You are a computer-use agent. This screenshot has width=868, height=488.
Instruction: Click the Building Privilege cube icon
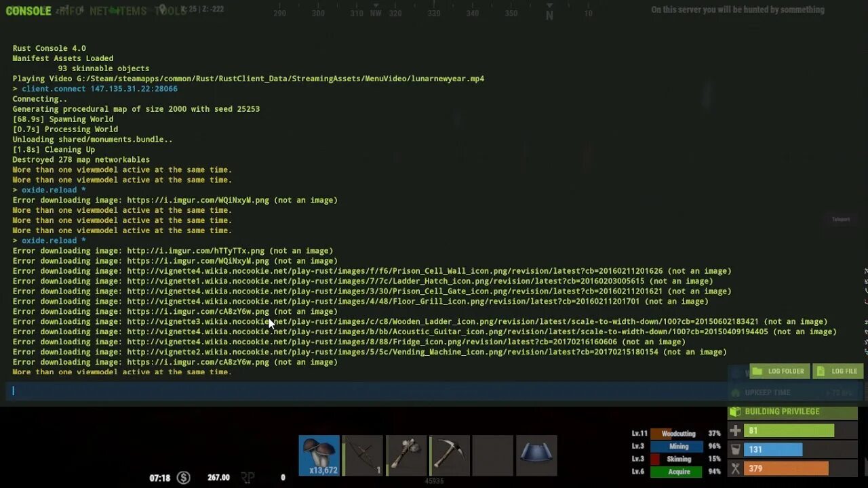click(x=735, y=411)
